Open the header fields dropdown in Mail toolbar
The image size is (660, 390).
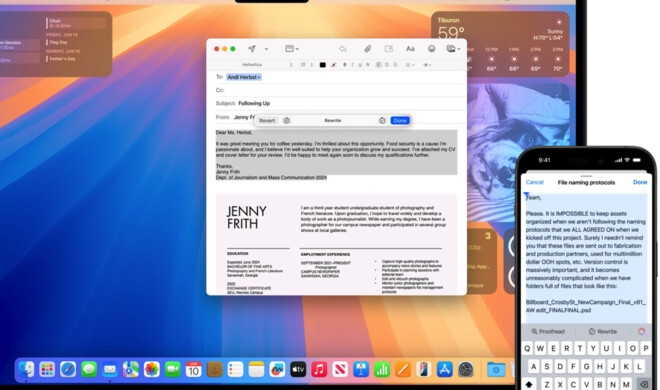[292, 49]
